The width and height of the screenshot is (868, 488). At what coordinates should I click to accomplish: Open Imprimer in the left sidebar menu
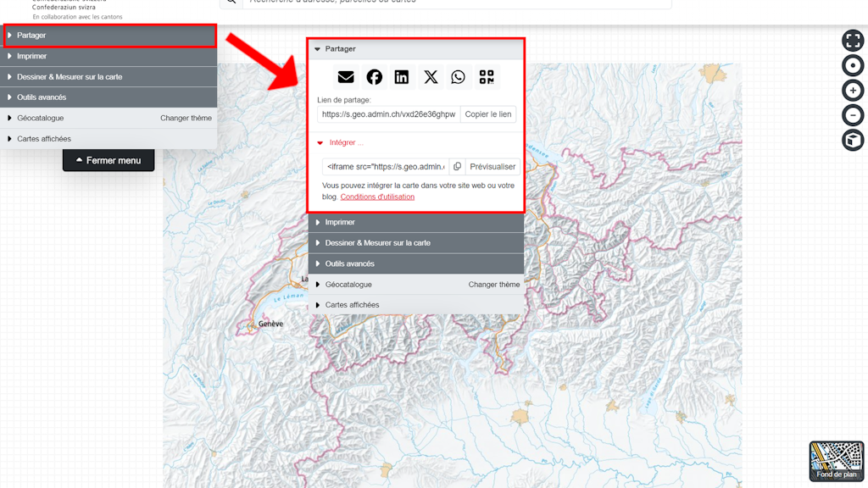tap(31, 56)
